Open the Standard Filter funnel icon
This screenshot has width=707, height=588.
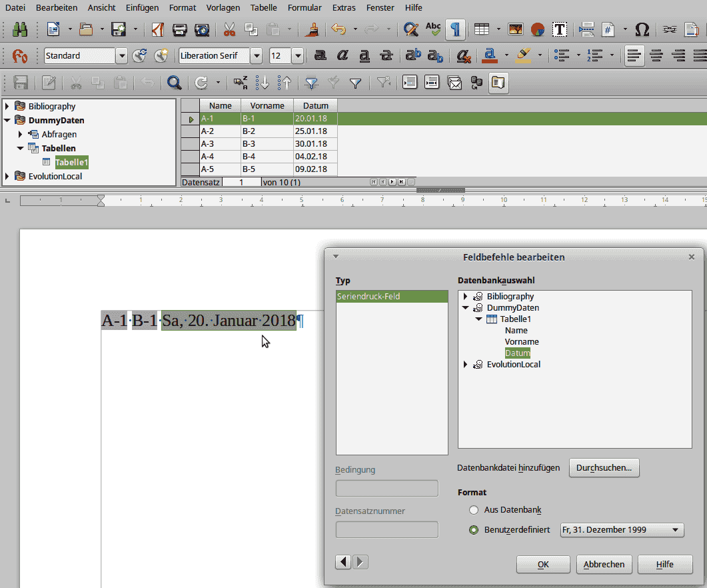tap(356, 83)
